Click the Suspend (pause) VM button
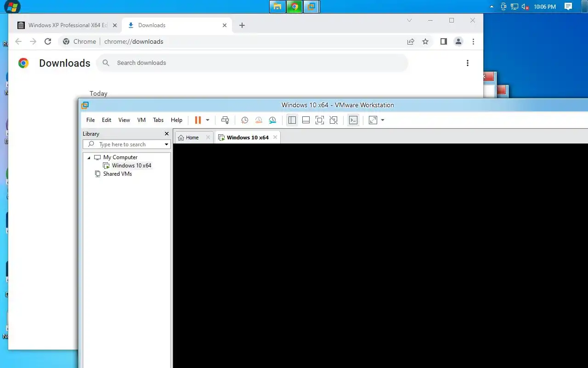Image resolution: width=588 pixels, height=368 pixels. point(198,120)
